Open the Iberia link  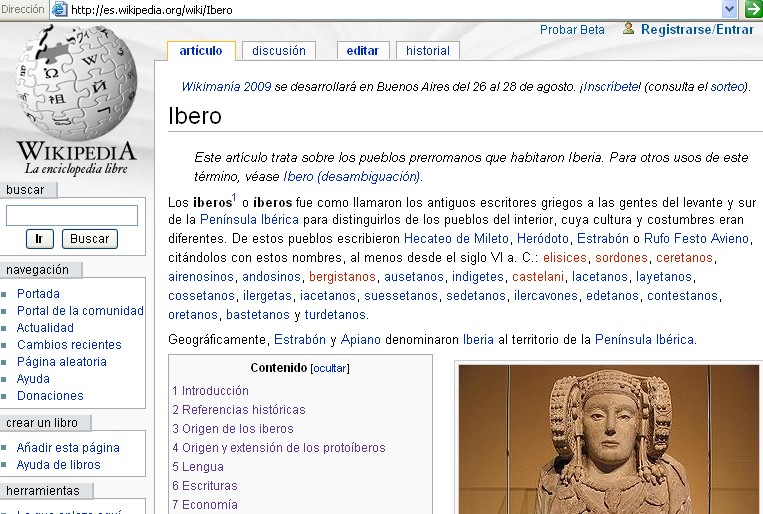(478, 339)
